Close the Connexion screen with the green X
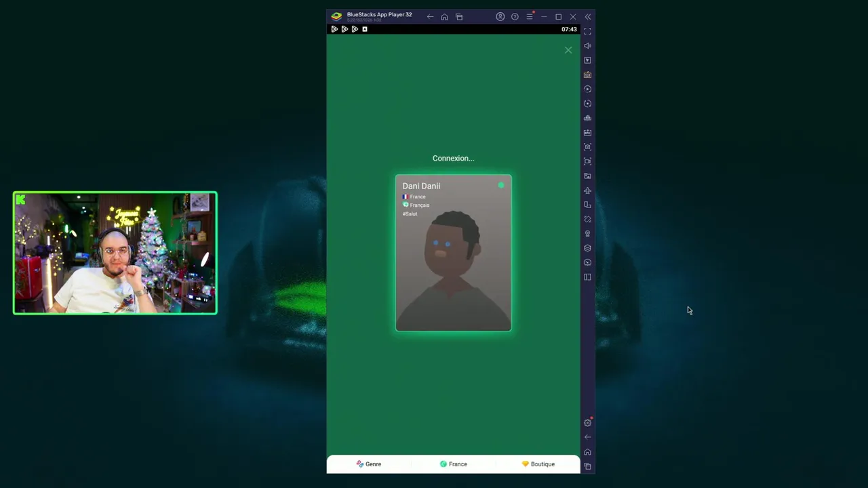The height and width of the screenshot is (488, 868). click(x=568, y=50)
